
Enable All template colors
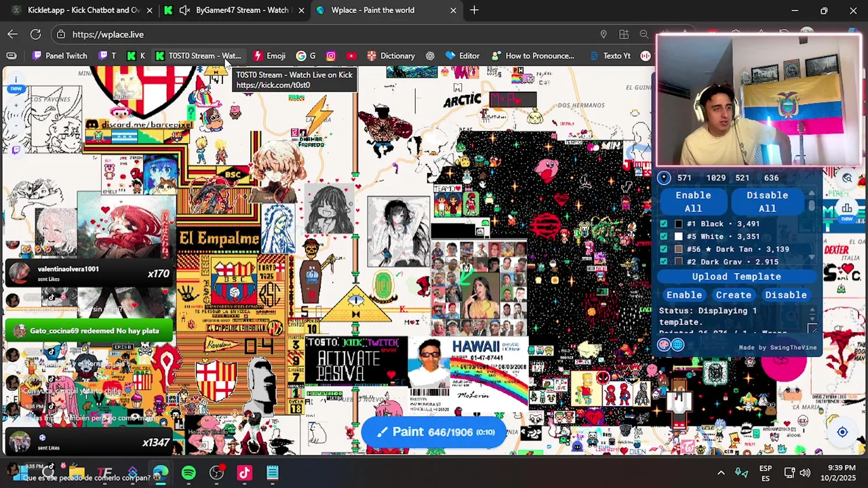[693, 202]
